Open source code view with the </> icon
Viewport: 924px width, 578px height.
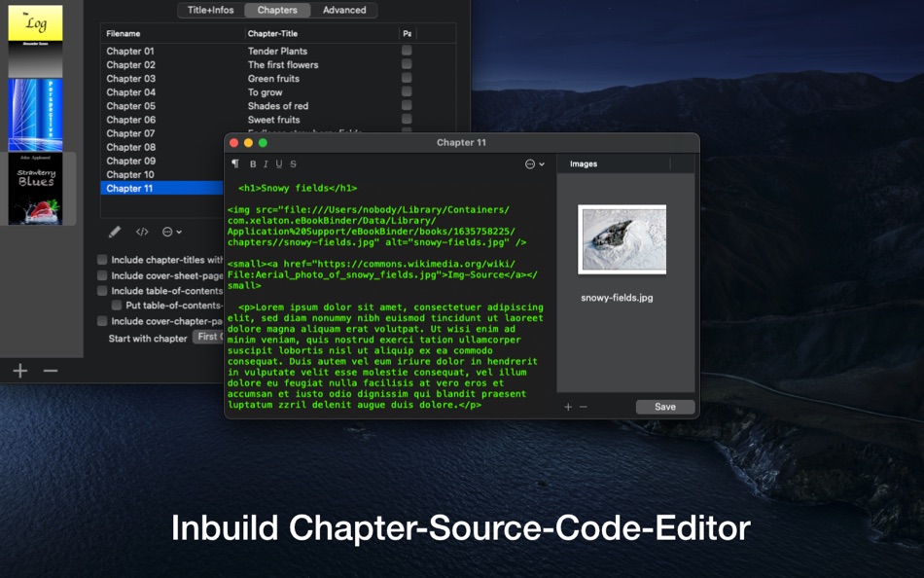point(142,232)
